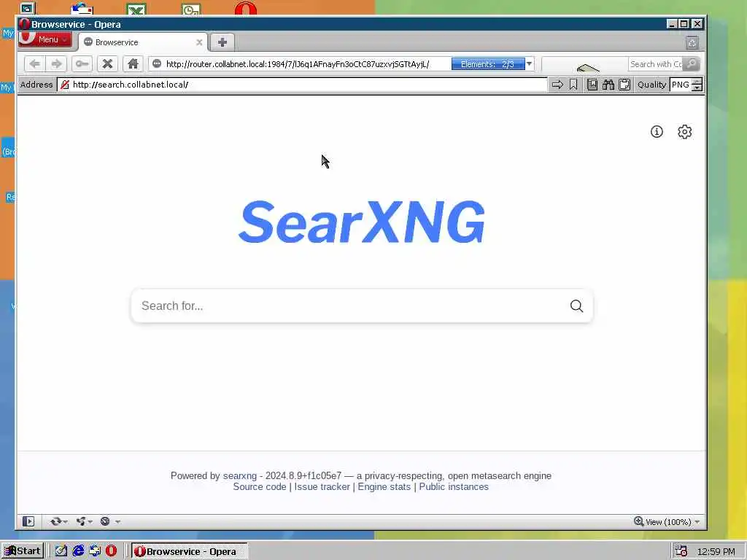The height and width of the screenshot is (560, 747).
Task: Open the Issue tracker link
Action: pos(322,486)
